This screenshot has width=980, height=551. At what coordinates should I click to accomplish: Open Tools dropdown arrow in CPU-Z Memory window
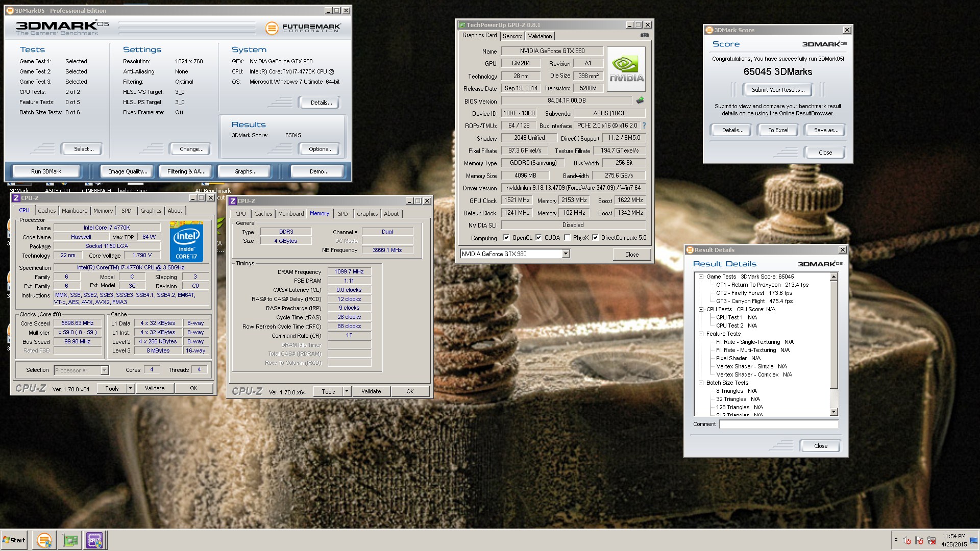click(x=347, y=391)
